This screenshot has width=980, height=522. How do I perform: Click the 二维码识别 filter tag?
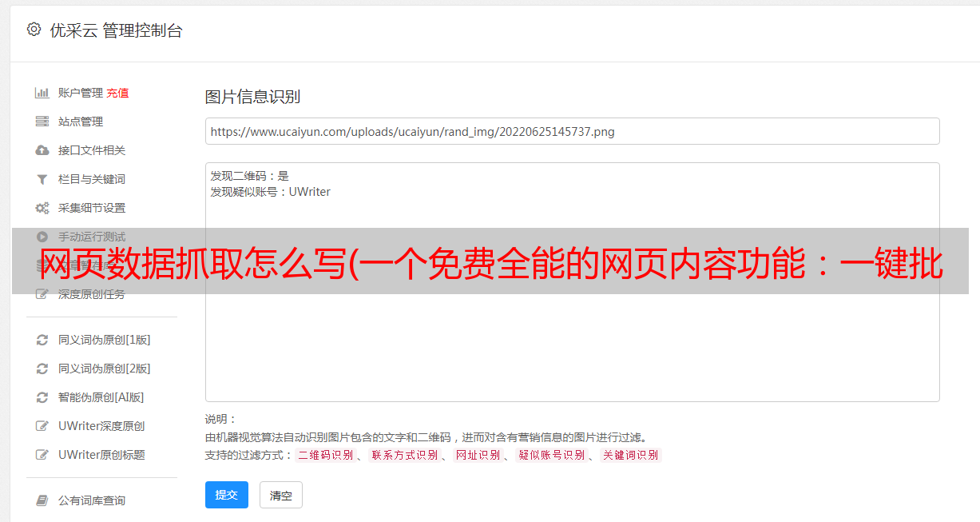325,455
